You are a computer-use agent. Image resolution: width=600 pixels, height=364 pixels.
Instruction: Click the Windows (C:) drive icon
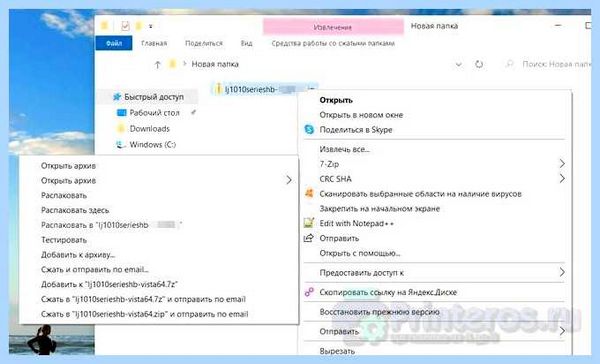tap(121, 145)
